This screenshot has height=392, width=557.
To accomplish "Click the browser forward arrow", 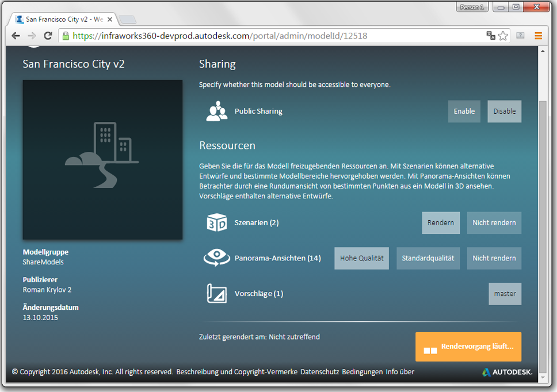I will point(32,36).
